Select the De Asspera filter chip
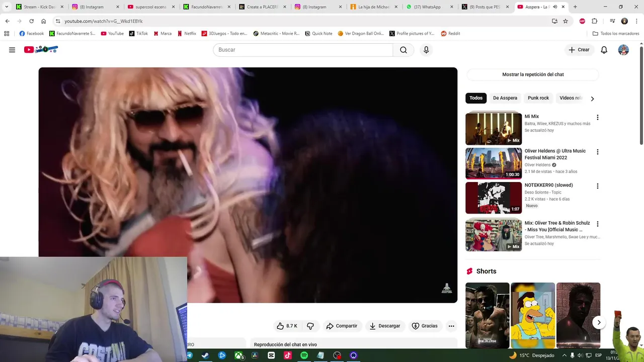Viewport: 644px width, 362px height. pos(505,98)
